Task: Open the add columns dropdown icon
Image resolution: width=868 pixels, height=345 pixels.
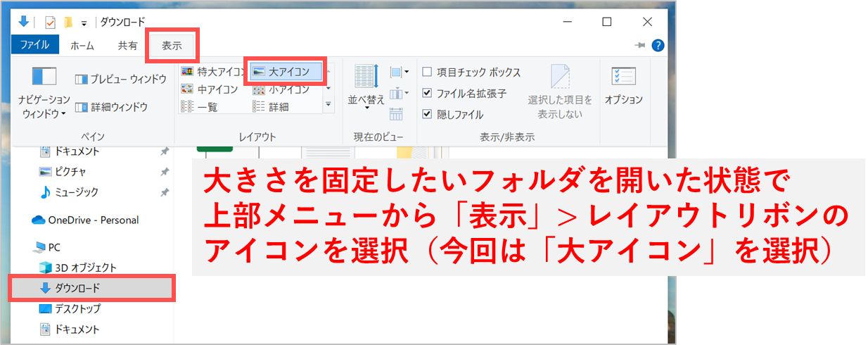Action: pyautogui.click(x=399, y=92)
